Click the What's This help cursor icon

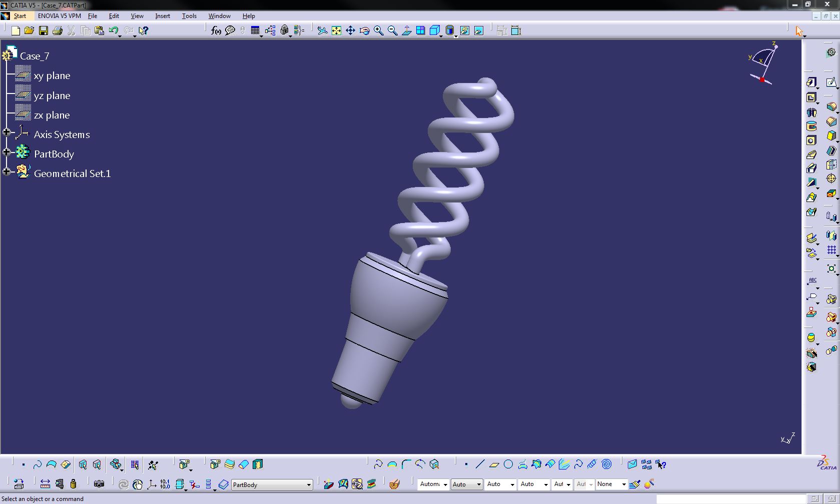pyautogui.click(x=143, y=30)
